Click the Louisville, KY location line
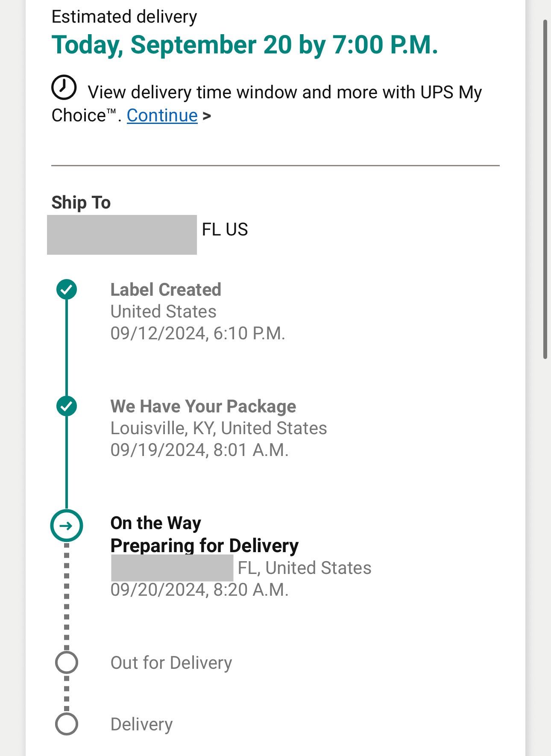Image resolution: width=551 pixels, height=756 pixels. 219,428
